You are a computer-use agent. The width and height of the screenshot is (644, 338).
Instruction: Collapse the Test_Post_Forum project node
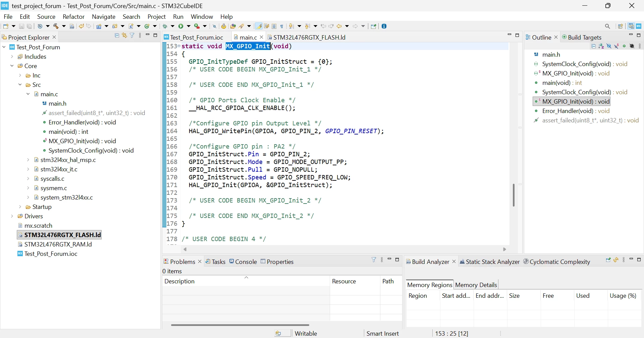coord(4,47)
